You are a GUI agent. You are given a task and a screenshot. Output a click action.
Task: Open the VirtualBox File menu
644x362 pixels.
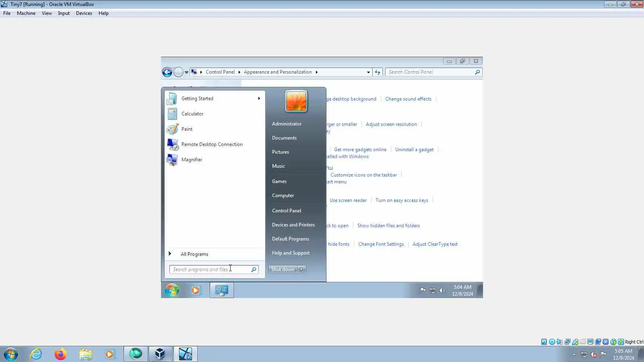click(x=7, y=13)
